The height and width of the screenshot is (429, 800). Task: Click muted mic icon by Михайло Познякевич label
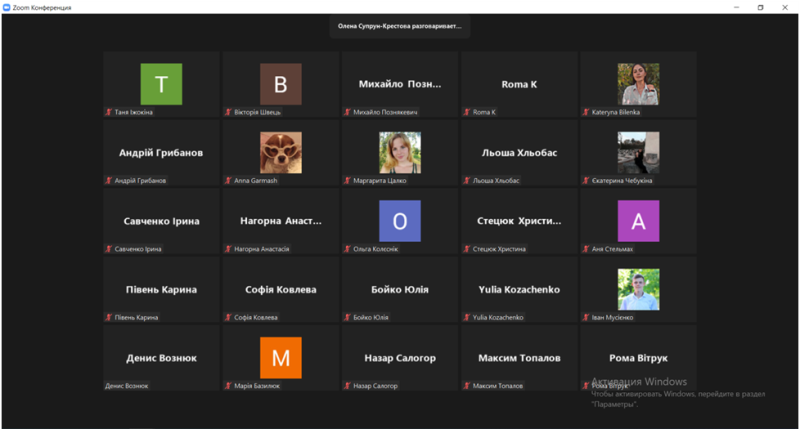pos(347,112)
